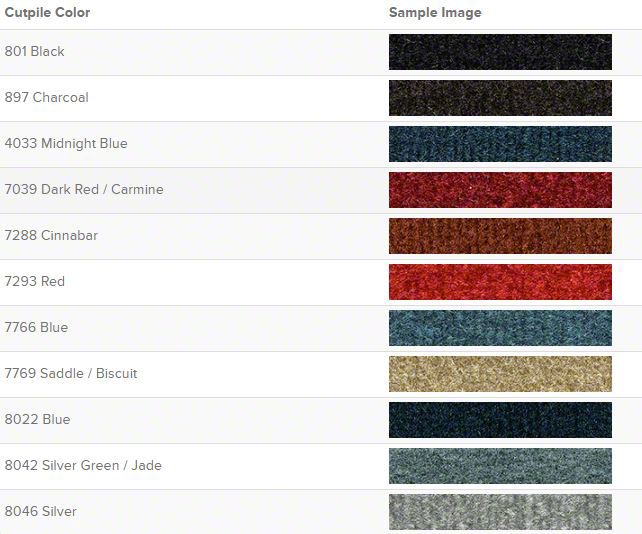642x534 pixels.
Task: Pick the 7039 Dark Red / Carmine swatch
Action: click(x=500, y=190)
